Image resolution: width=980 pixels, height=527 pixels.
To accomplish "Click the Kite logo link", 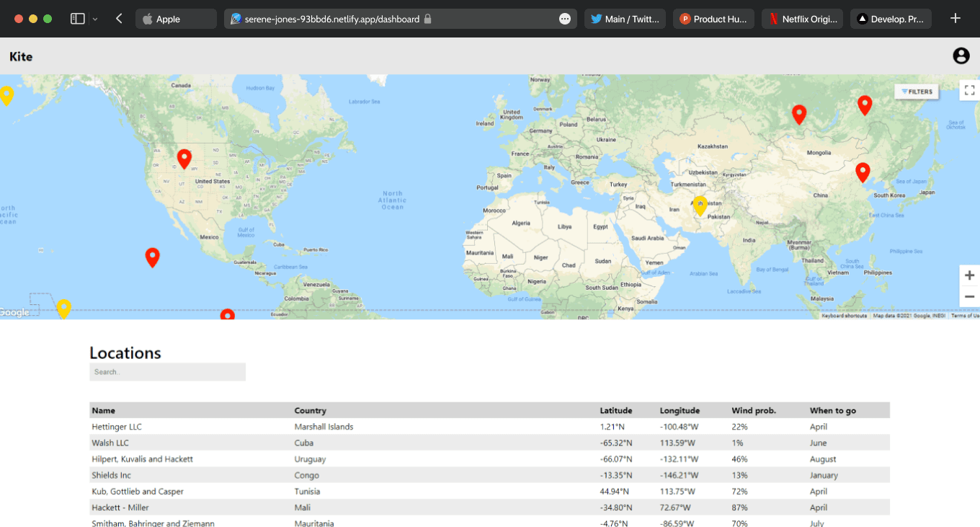I will (21, 56).
